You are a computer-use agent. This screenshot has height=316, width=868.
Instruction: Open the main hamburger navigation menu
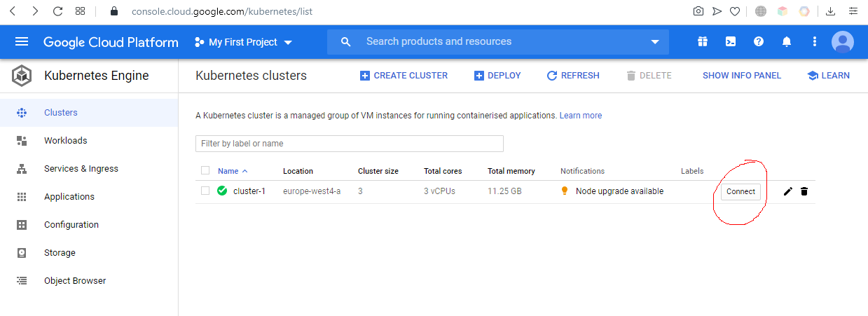[x=22, y=42]
